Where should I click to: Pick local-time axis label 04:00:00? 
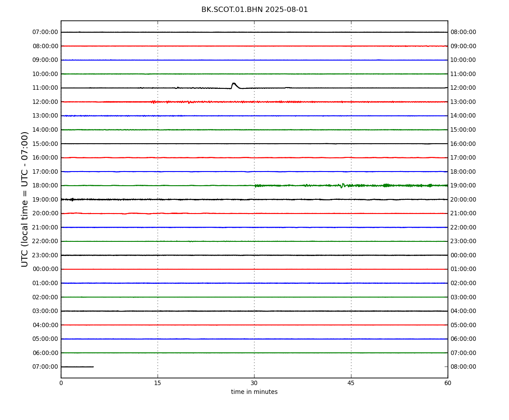tap(463, 311)
